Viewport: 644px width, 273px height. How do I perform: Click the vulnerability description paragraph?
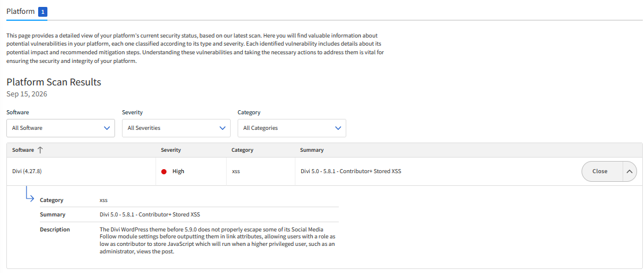click(x=218, y=240)
